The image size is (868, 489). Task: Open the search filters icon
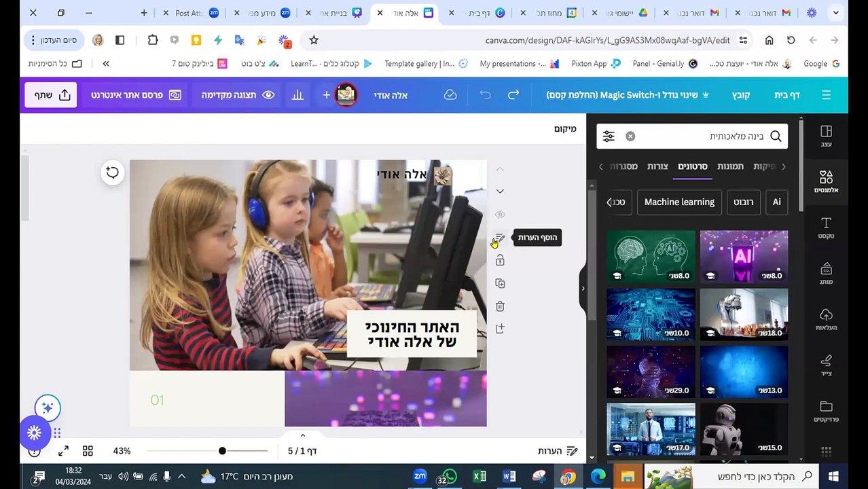(609, 137)
